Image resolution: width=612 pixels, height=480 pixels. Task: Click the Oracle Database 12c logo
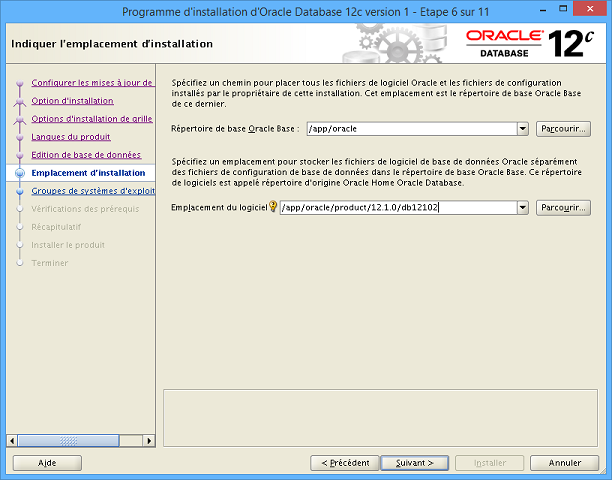click(x=530, y=44)
